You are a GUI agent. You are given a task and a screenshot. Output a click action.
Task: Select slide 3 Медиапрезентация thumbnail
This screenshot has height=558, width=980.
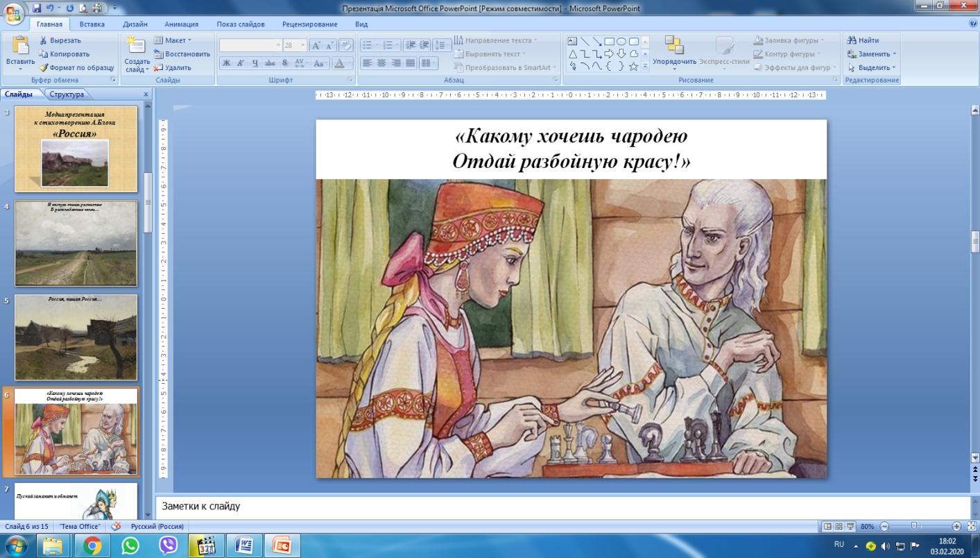click(x=76, y=149)
